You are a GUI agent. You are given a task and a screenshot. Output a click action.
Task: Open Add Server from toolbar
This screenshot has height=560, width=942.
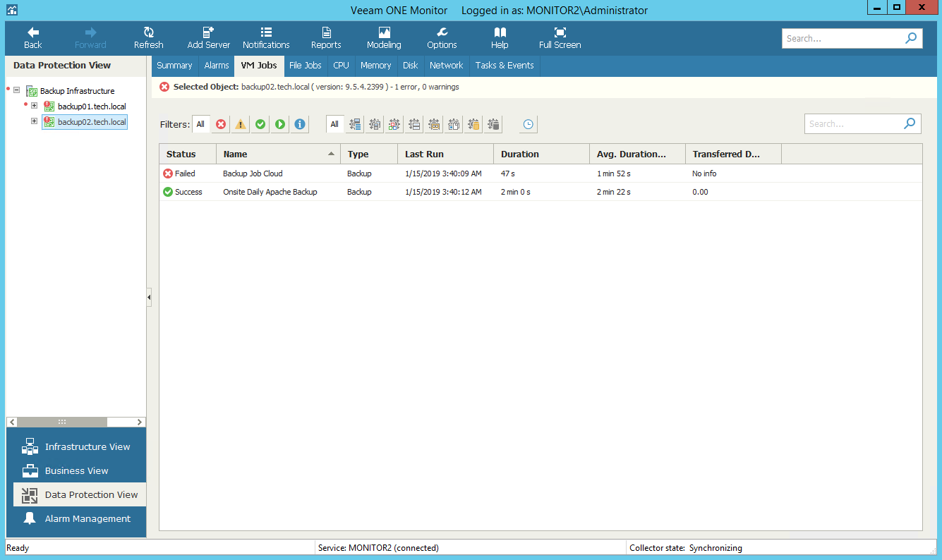click(209, 38)
